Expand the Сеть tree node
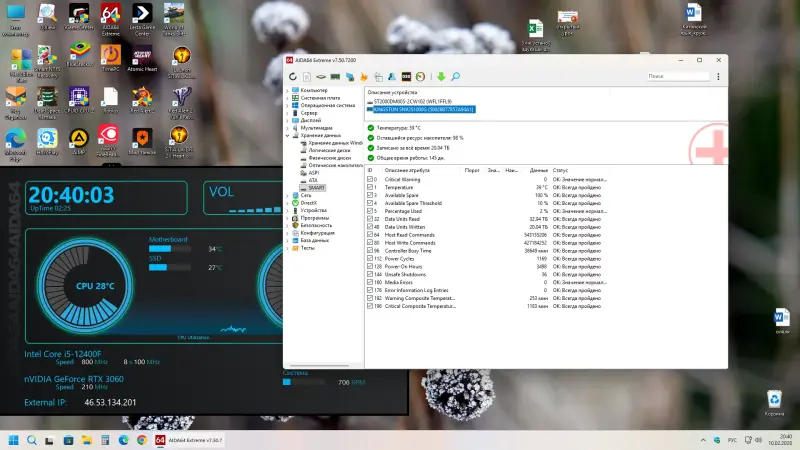 287,195
